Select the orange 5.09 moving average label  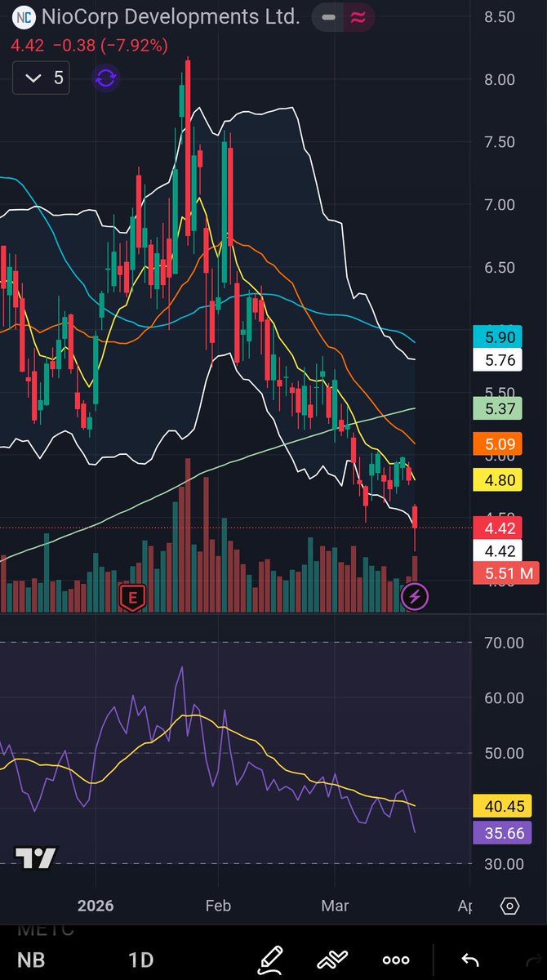coord(498,445)
